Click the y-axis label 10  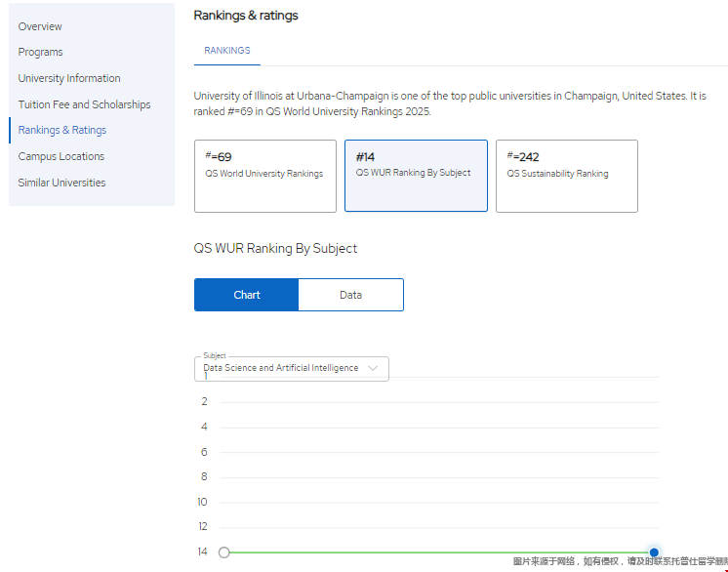coord(202,502)
